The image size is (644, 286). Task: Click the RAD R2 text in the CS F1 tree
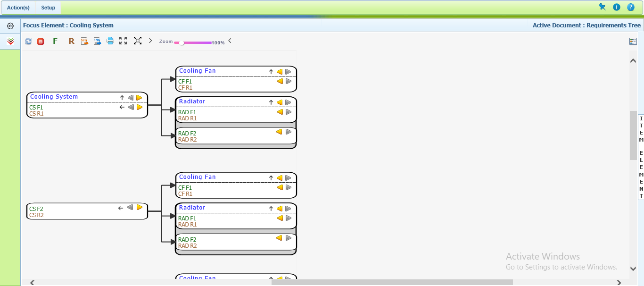coord(188,140)
